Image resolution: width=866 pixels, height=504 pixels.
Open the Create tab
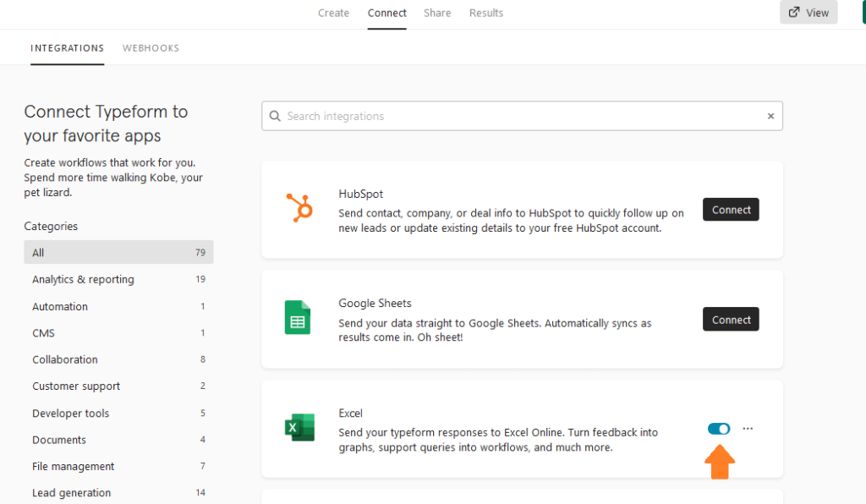pyautogui.click(x=333, y=13)
